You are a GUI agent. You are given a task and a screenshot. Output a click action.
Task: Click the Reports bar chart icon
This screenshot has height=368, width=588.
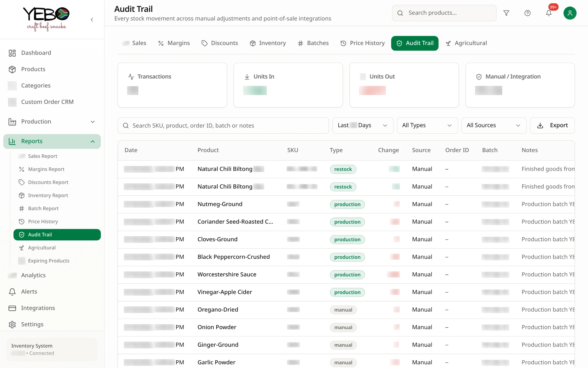coord(12,141)
